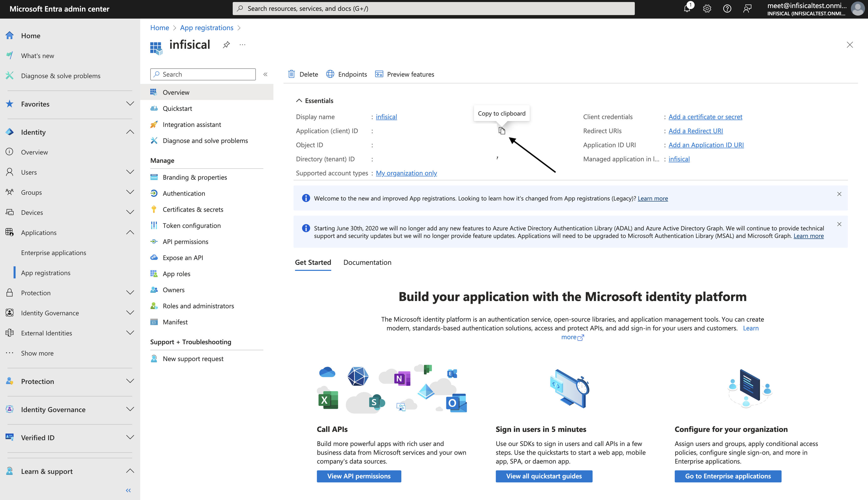Collapse the Essentials section

click(315, 101)
